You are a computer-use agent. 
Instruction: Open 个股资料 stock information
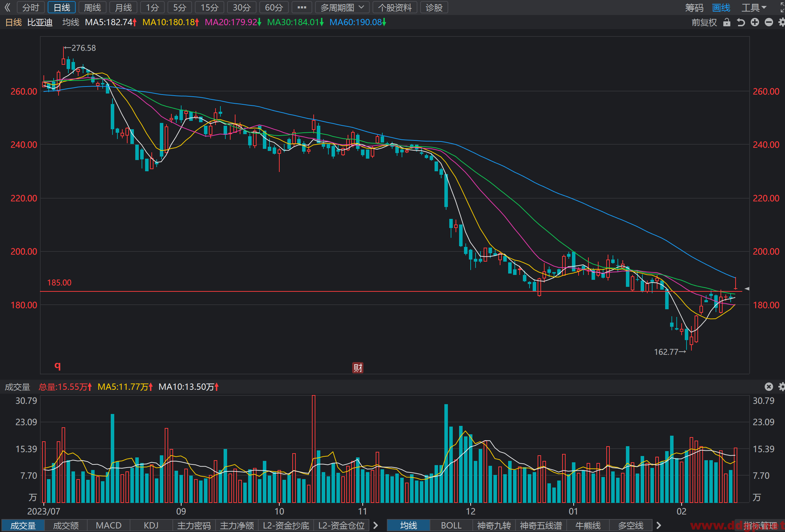tap(395, 7)
